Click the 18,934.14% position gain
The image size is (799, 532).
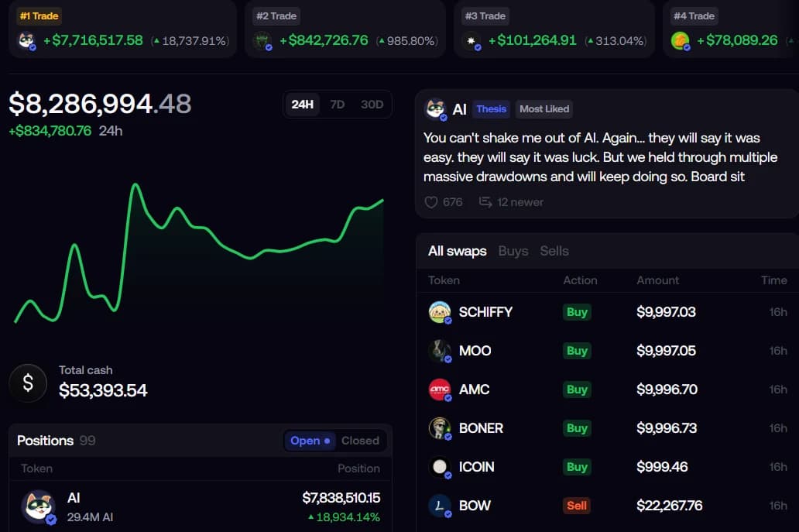click(x=344, y=517)
